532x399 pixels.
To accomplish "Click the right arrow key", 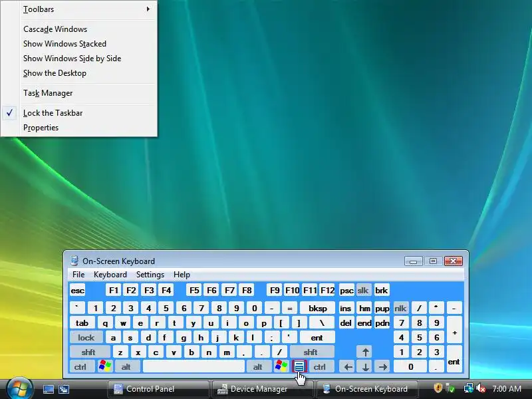I will pyautogui.click(x=382, y=366).
